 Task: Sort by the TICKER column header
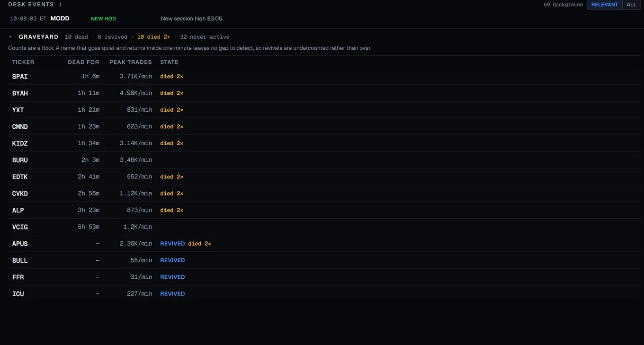(x=23, y=62)
